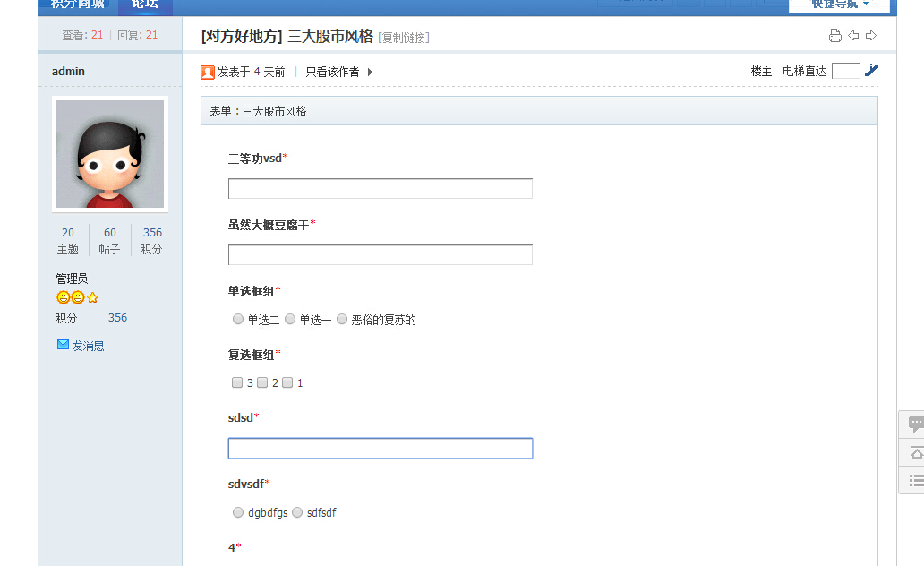Click inside the sdsd text input field
This screenshot has width=924, height=566.
click(x=380, y=448)
